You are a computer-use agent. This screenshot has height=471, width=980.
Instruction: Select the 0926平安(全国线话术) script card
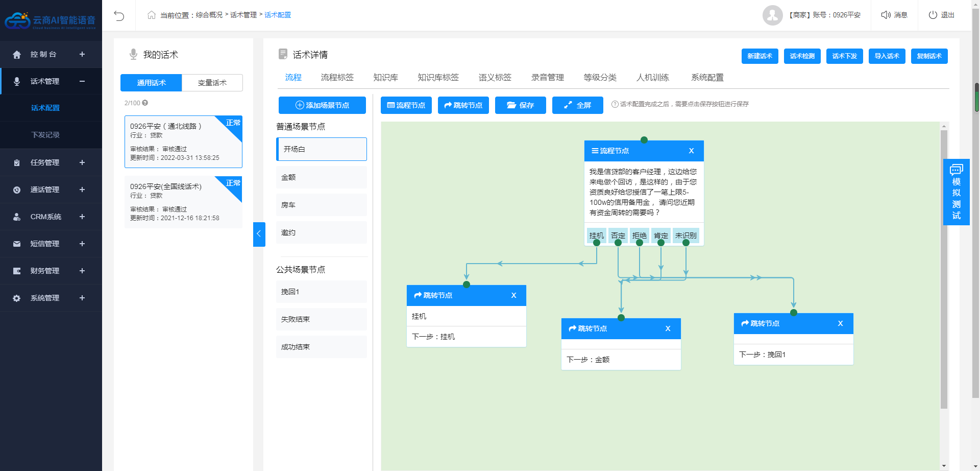click(183, 202)
